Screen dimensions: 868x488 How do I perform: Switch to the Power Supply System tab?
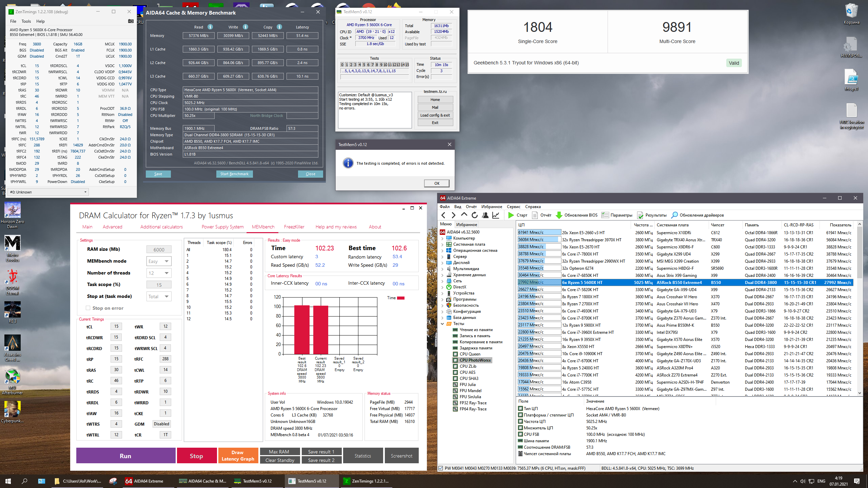tap(222, 227)
